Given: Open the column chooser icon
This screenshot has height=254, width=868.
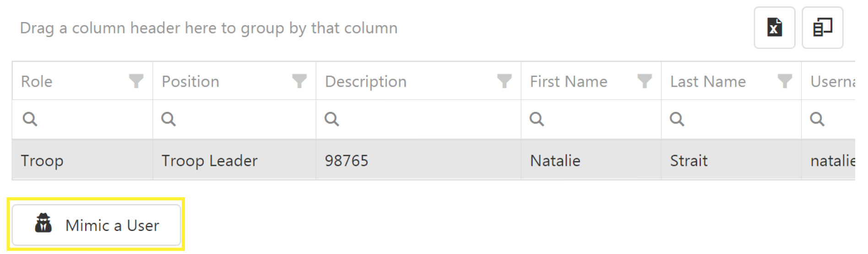Looking at the screenshot, I should (x=822, y=28).
